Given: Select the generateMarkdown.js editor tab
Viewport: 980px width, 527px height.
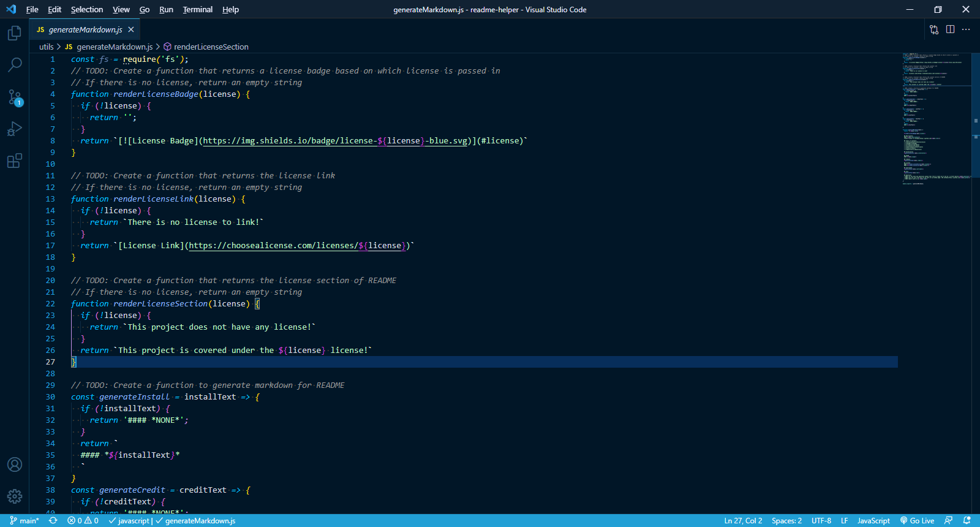Looking at the screenshot, I should tap(85, 29).
